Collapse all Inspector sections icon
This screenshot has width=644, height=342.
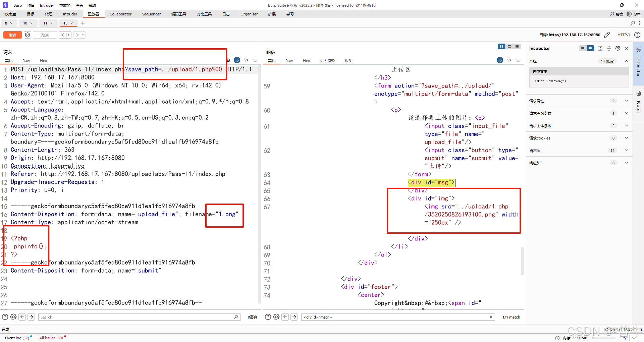click(609, 48)
